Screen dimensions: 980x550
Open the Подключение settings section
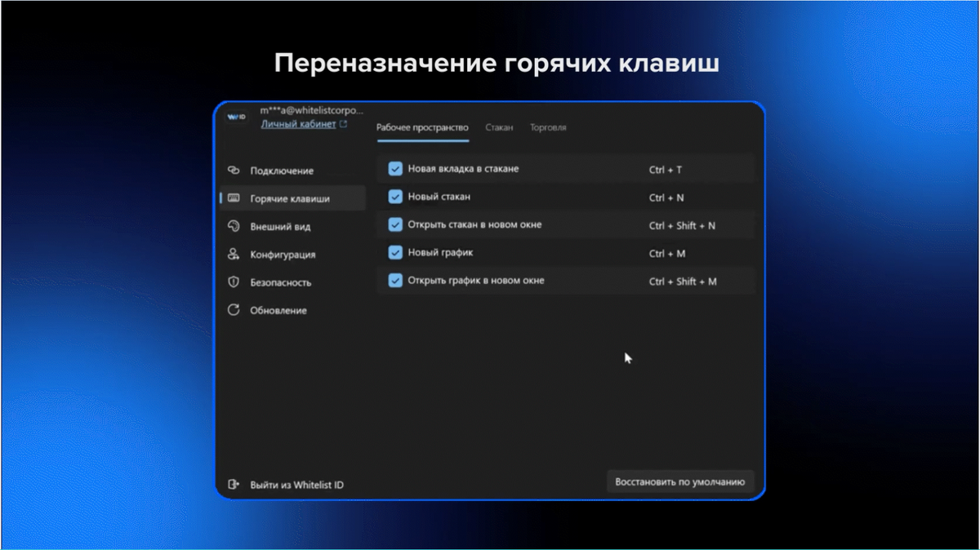292,171
